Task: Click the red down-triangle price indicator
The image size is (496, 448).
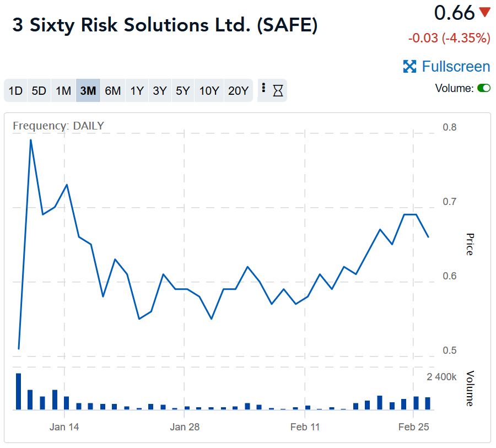Action: (484, 13)
